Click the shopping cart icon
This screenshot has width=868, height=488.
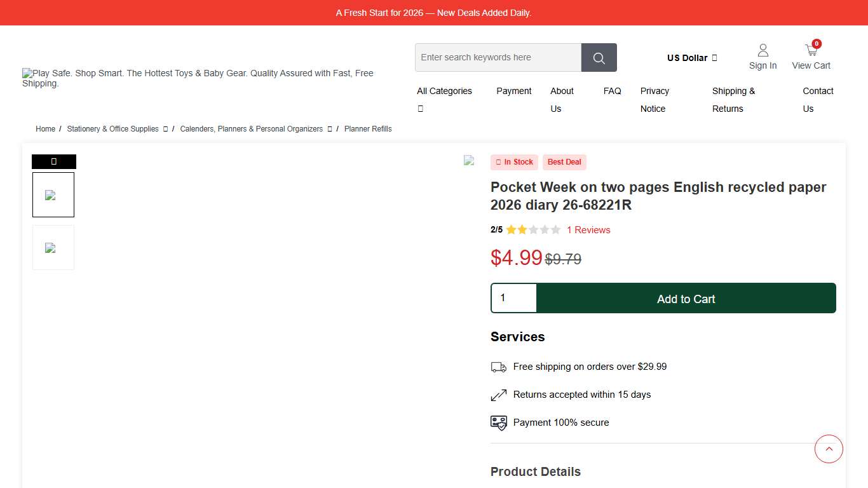[x=811, y=49]
